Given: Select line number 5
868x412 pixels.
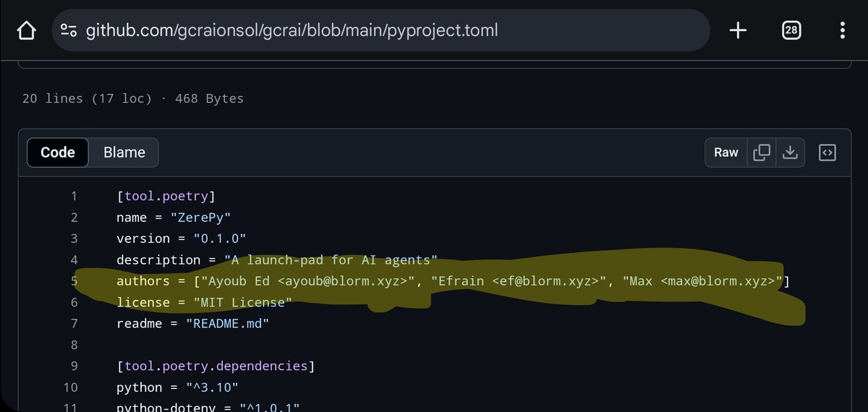Looking at the screenshot, I should (x=73, y=281).
